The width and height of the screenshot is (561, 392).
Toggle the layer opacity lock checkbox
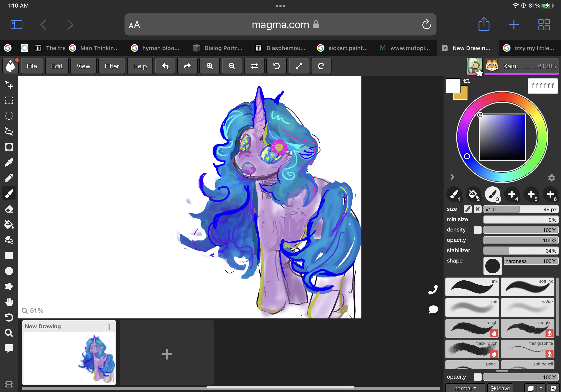click(477, 377)
